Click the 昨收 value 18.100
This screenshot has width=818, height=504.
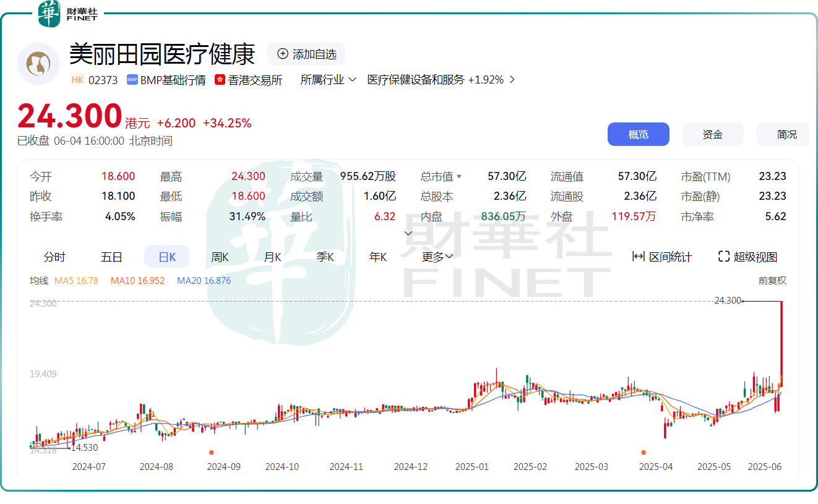[118, 196]
